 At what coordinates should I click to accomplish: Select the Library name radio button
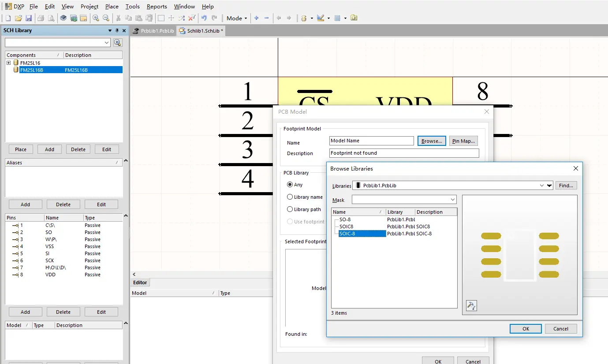(x=290, y=197)
